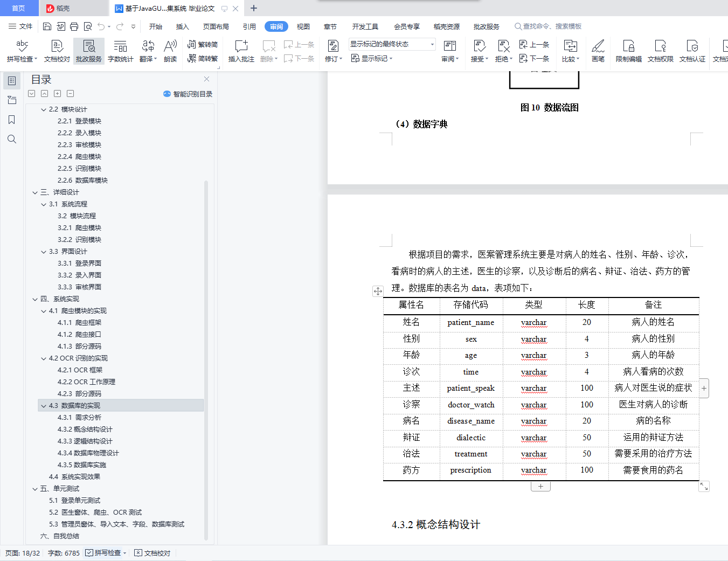This screenshot has width=728, height=561.
Task: Switch to the 首页 home tab
Action: [18, 8]
